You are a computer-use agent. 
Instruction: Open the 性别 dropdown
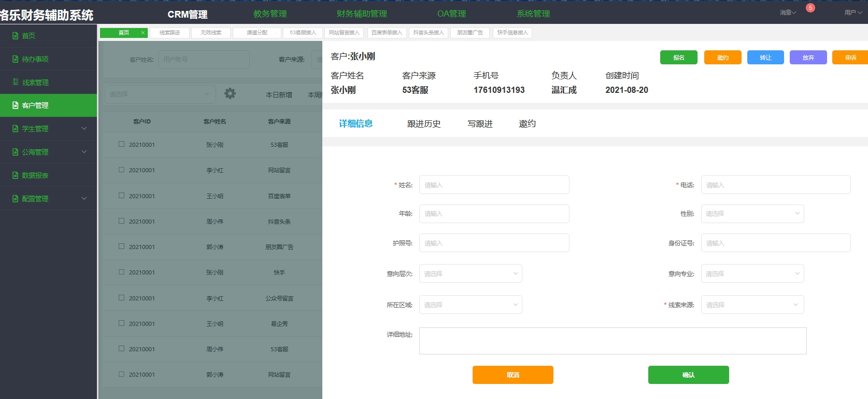click(752, 214)
